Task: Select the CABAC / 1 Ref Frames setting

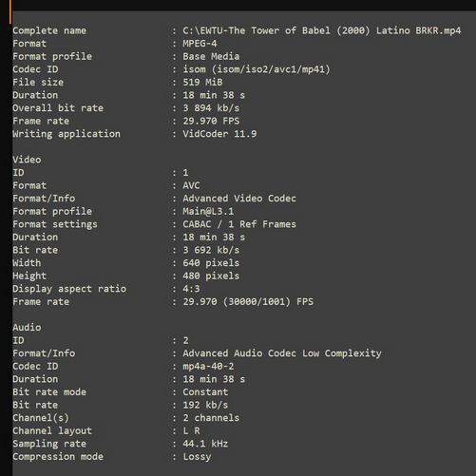Action: pos(239,224)
